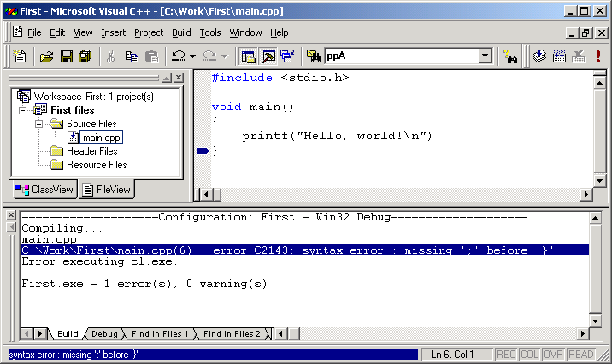Image resolution: width=612 pixels, height=364 pixels.
Task: Select the Find in Files 1 tab
Action: click(160, 334)
